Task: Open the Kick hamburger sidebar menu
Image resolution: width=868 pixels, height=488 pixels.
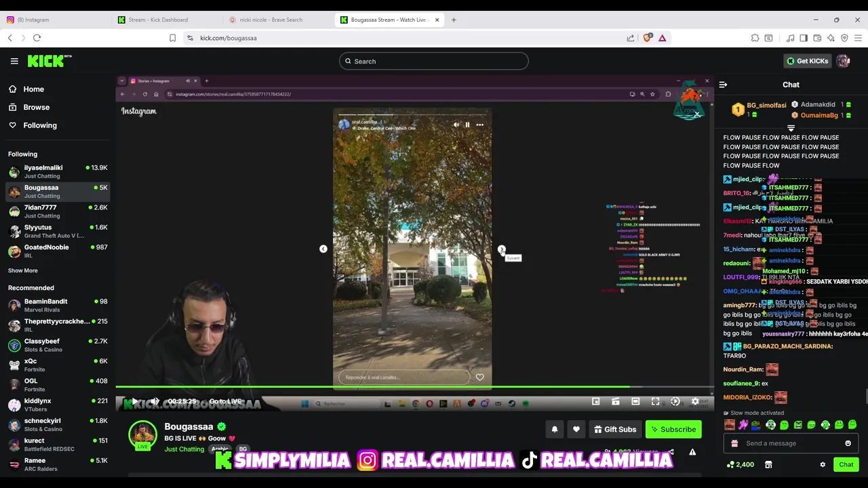Action: [14, 61]
